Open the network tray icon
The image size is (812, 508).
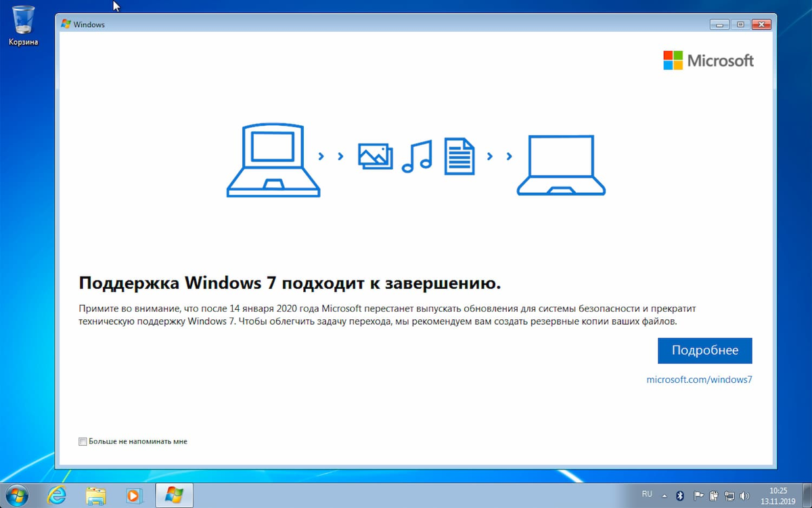(729, 495)
